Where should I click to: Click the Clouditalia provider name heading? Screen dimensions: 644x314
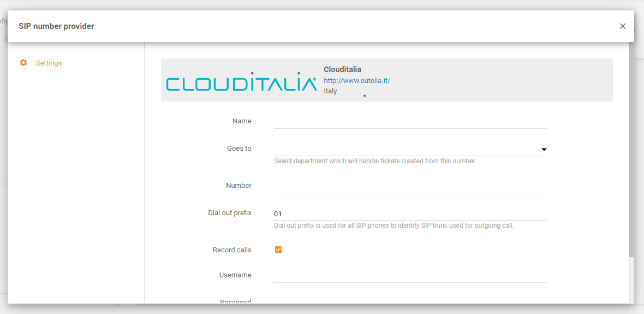coord(342,69)
